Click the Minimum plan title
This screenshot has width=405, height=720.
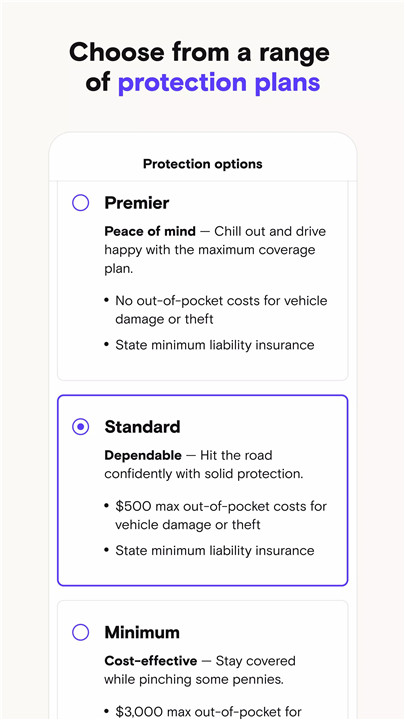click(142, 632)
